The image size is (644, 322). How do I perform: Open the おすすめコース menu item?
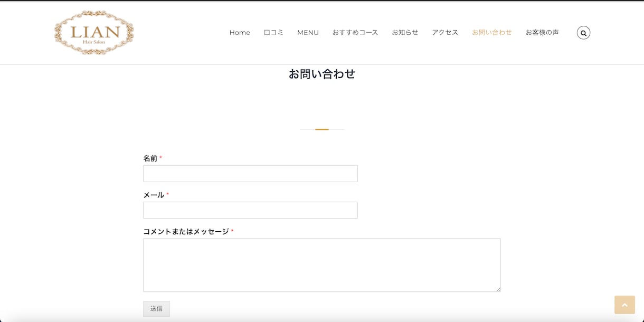[x=355, y=33]
